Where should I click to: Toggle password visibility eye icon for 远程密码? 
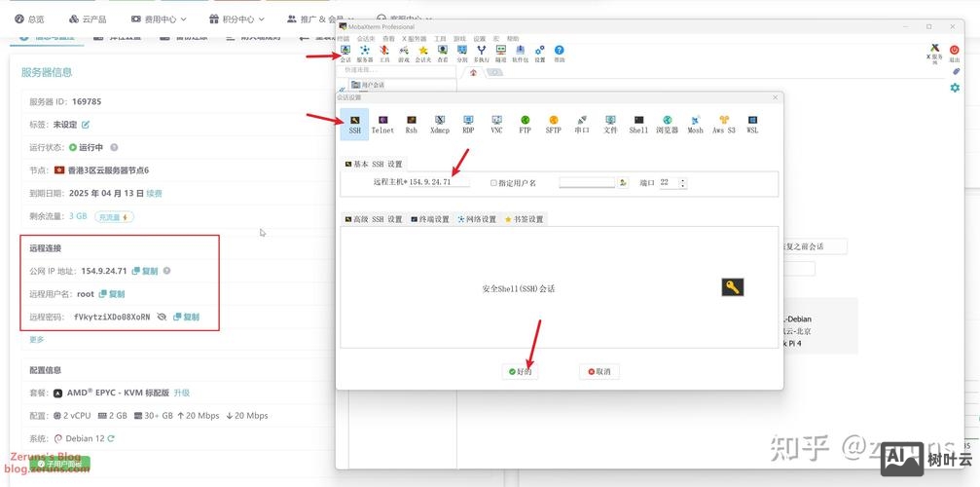(162, 317)
